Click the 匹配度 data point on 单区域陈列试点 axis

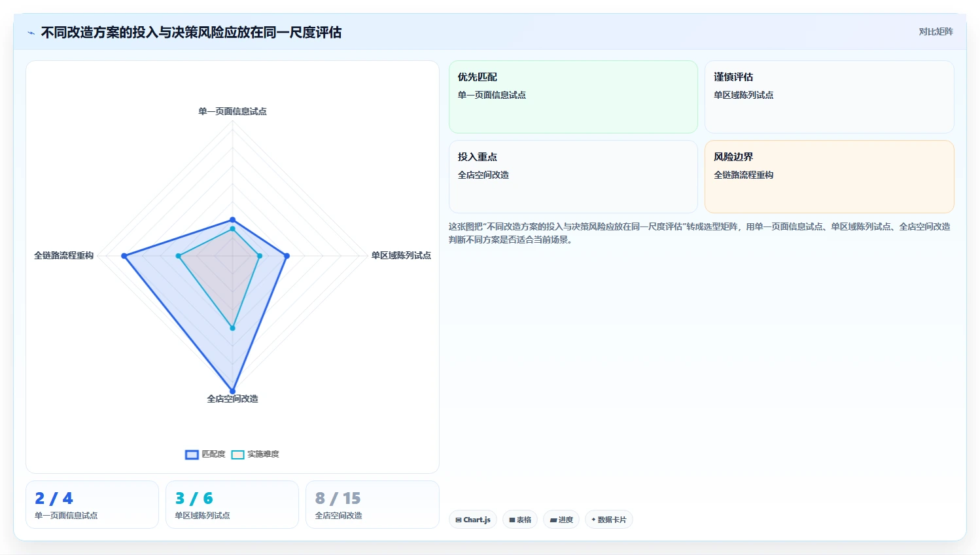[x=287, y=256]
